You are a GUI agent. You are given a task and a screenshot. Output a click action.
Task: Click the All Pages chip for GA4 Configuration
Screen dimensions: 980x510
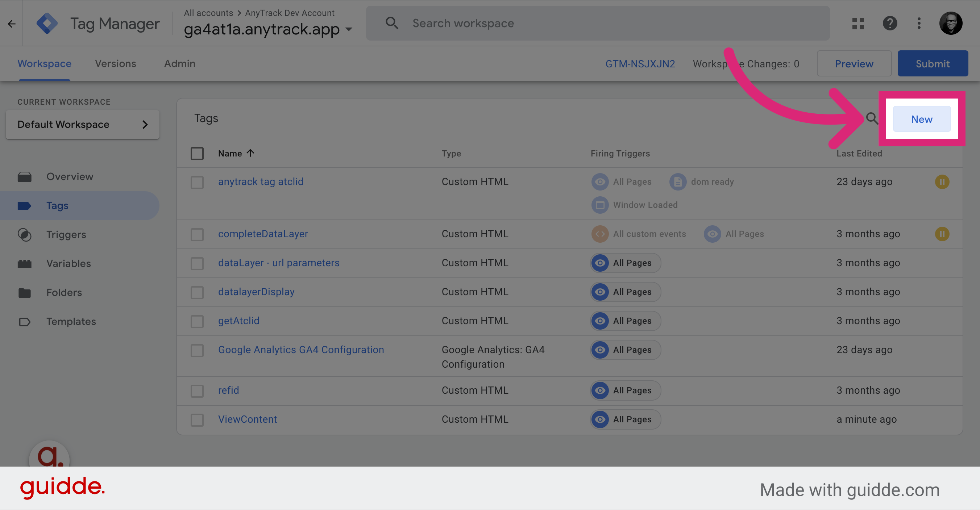626,350
